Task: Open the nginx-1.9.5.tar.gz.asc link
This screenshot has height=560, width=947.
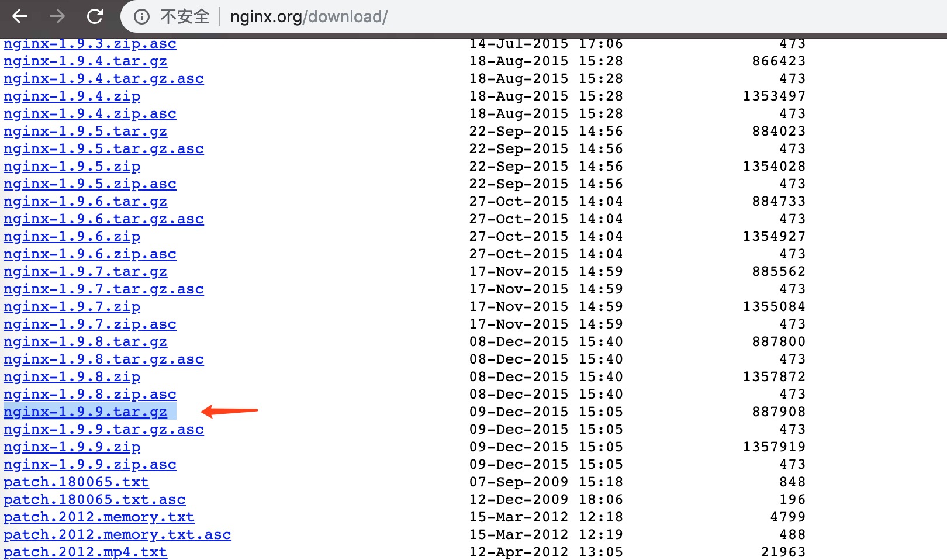Action: click(x=103, y=149)
